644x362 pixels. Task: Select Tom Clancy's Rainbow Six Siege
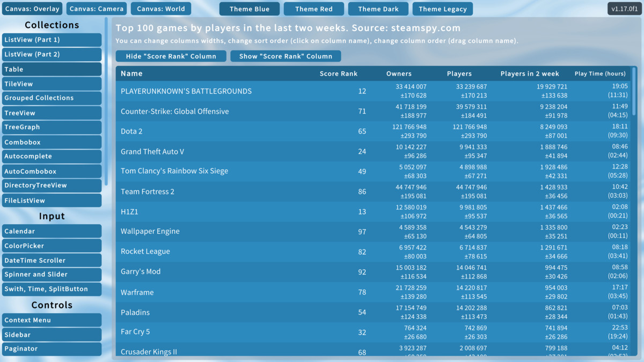[x=374, y=172]
